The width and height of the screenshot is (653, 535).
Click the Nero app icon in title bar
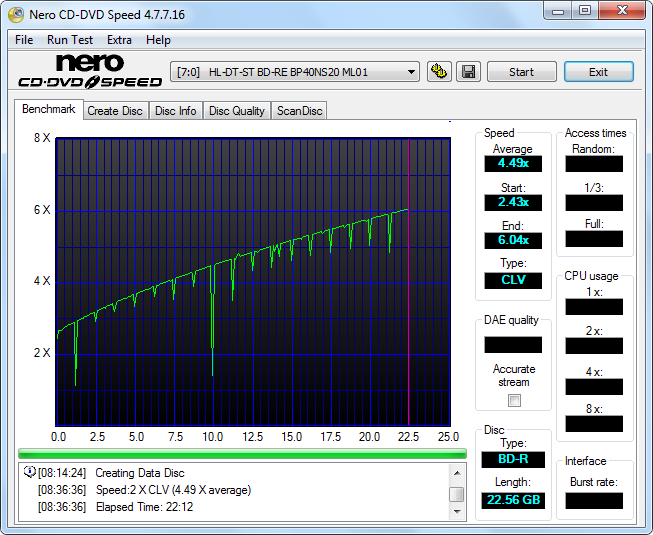[x=16, y=14]
